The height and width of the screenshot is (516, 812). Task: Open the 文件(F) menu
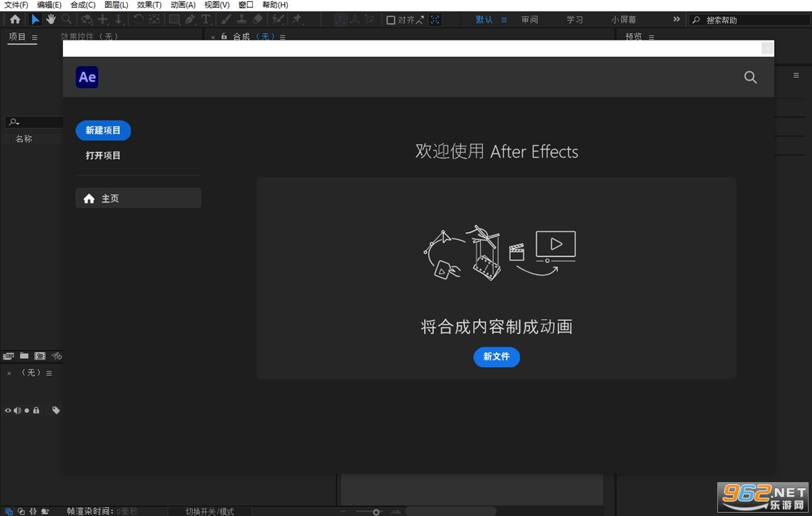click(x=16, y=5)
